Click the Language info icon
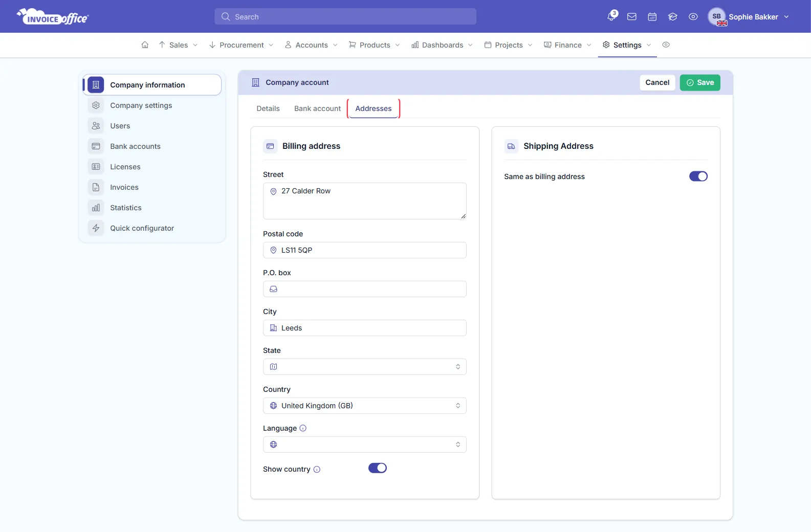811x532 pixels. 303,428
